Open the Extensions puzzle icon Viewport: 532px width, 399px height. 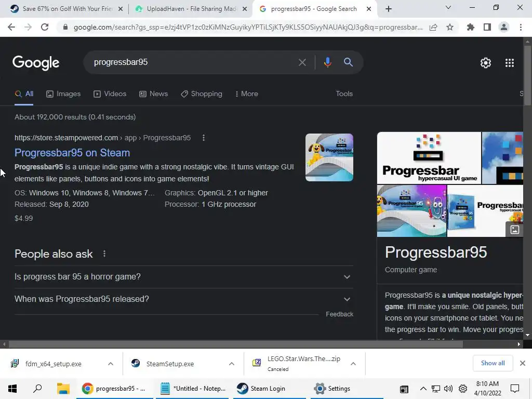click(x=471, y=27)
